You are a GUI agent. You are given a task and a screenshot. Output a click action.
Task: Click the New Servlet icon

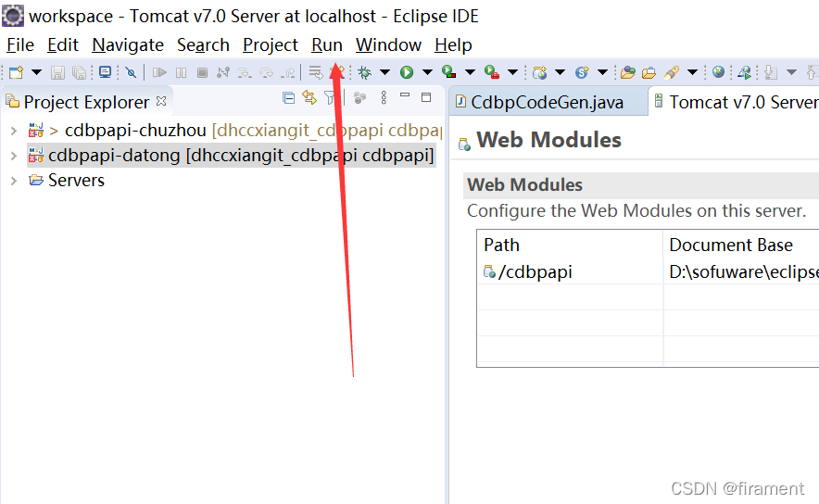[582, 72]
